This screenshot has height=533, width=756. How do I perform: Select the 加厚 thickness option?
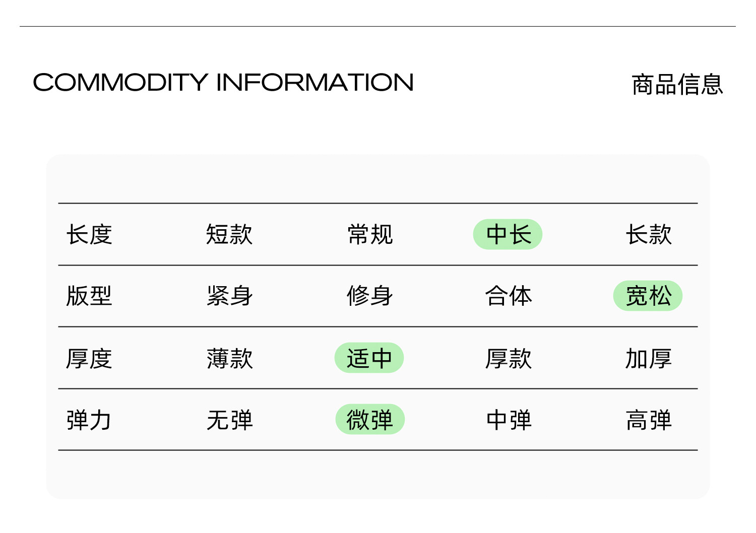[x=649, y=359]
